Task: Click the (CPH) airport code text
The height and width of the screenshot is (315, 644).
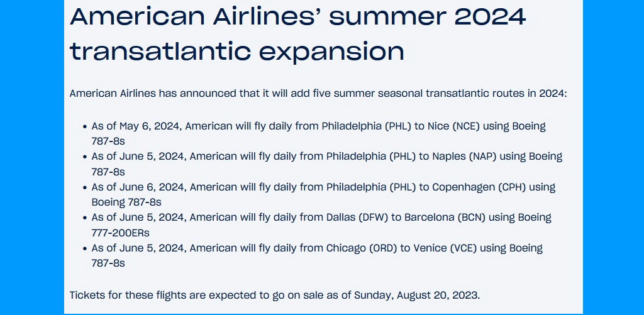Action: point(512,187)
